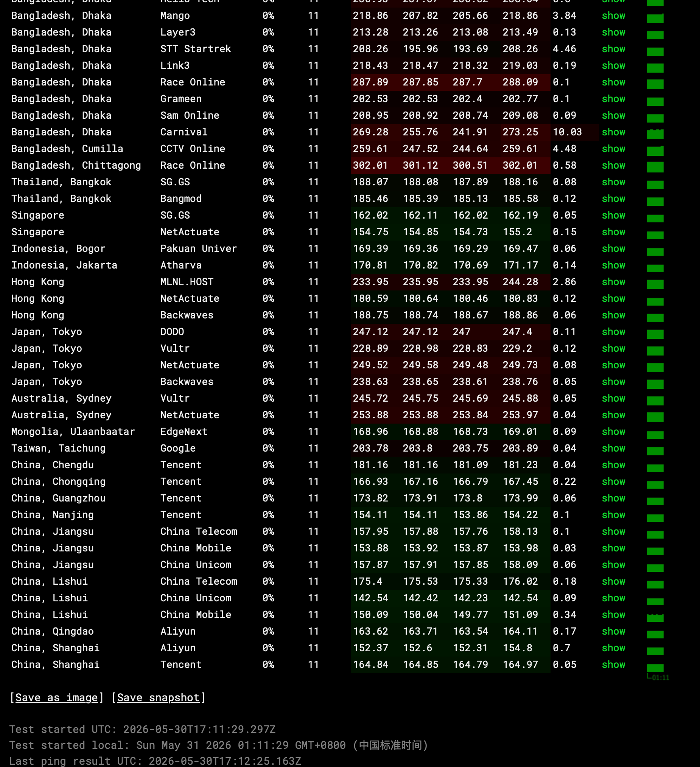This screenshot has width=700, height=767.
Task: Click show for Sydney NetActuate row
Action: point(613,415)
